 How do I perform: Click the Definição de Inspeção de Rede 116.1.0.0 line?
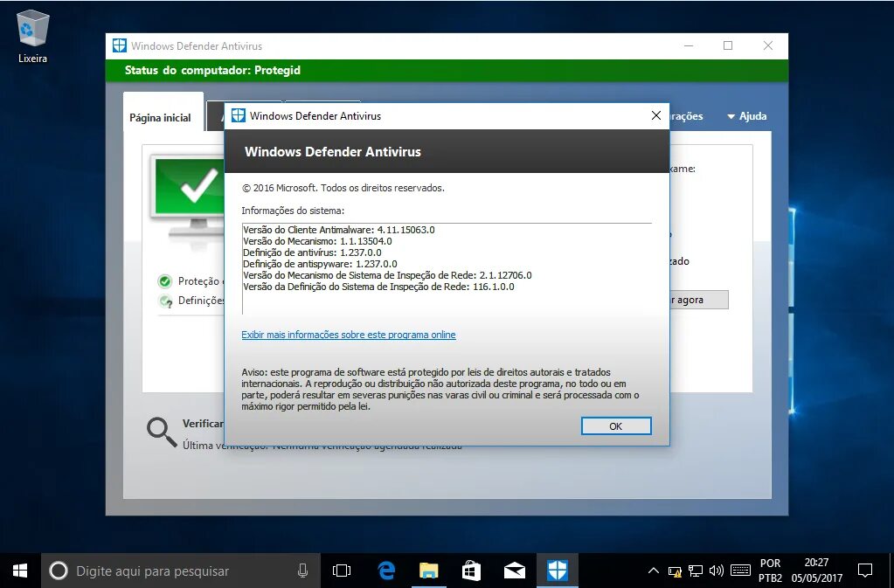tap(378, 287)
